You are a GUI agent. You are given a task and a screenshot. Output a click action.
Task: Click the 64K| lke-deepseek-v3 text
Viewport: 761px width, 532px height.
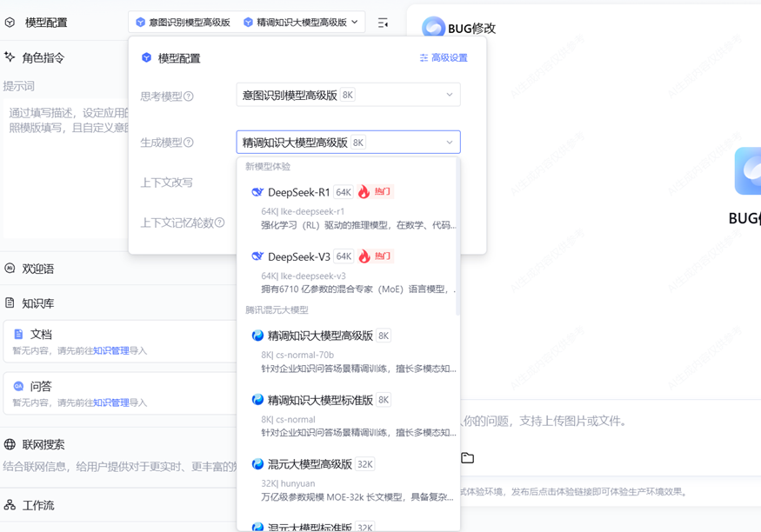[x=304, y=276]
